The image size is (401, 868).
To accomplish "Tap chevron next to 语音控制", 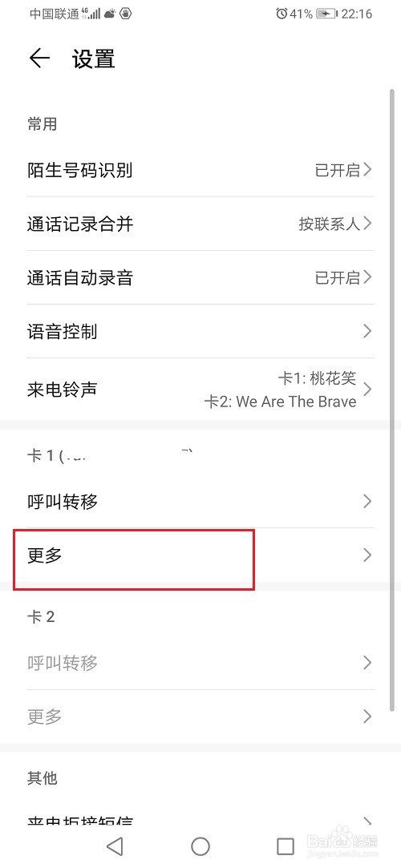I will [367, 331].
